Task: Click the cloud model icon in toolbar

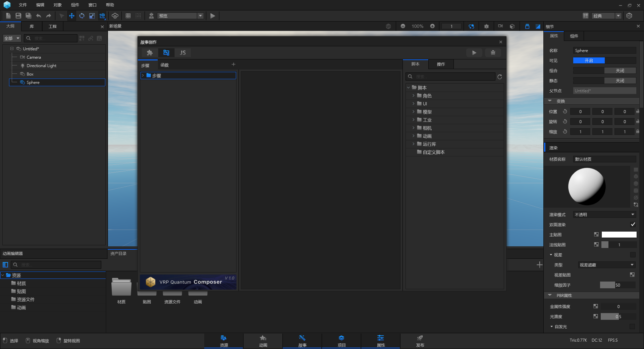Action: pos(115,16)
